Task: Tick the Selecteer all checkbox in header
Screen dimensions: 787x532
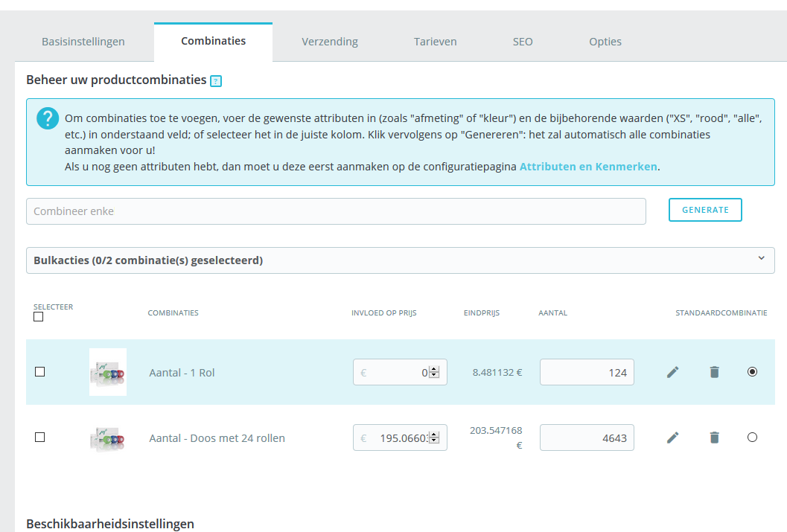Action: [38, 317]
